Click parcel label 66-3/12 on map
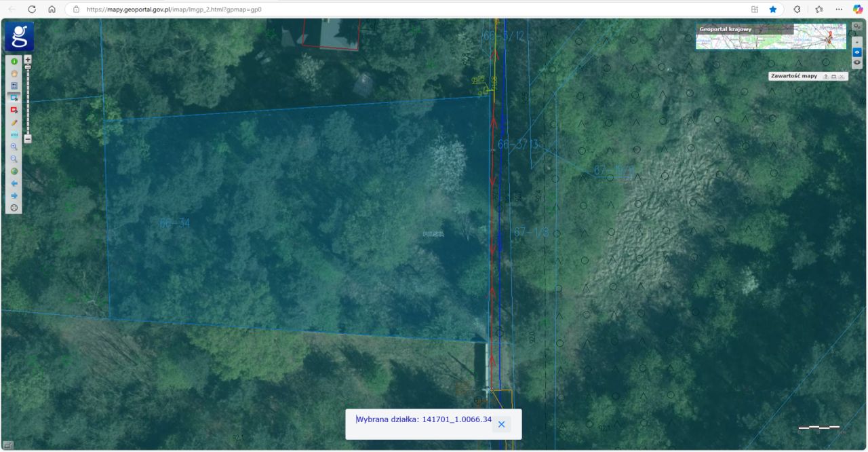Screen dimensions: 868x452 [x=504, y=36]
